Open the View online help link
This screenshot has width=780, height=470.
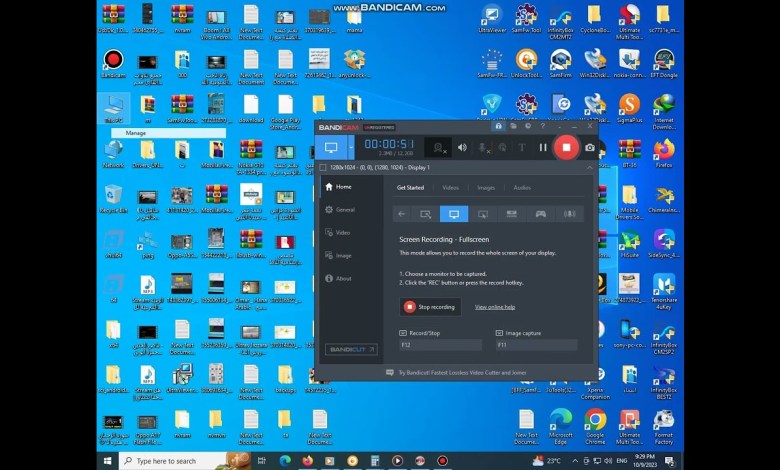[x=495, y=307]
